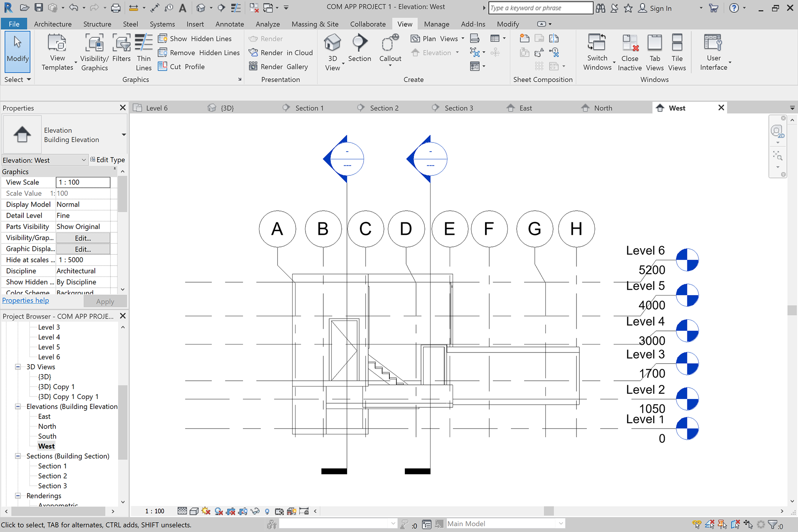Image resolution: width=798 pixels, height=532 pixels.
Task: Click the new Sheet icon
Action: click(525, 39)
